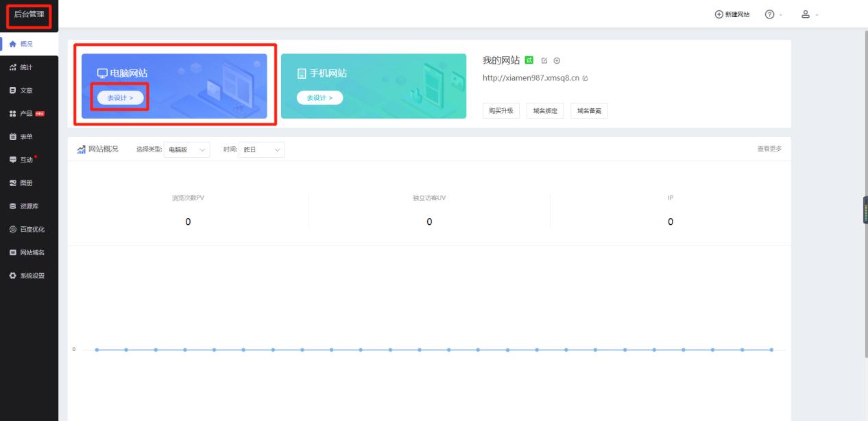868x421 pixels.
Task: Open the 产品 section marked NEW
Action: point(29,114)
